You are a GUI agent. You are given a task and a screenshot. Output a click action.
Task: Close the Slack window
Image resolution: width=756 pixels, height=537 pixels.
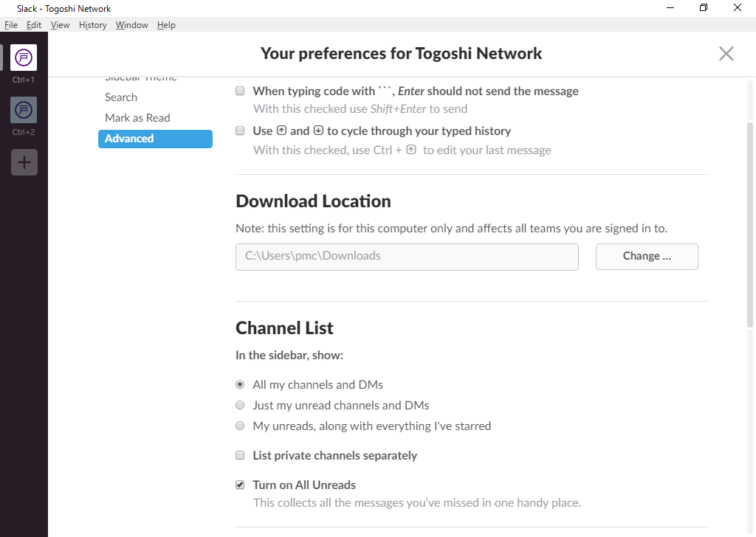[738, 8]
